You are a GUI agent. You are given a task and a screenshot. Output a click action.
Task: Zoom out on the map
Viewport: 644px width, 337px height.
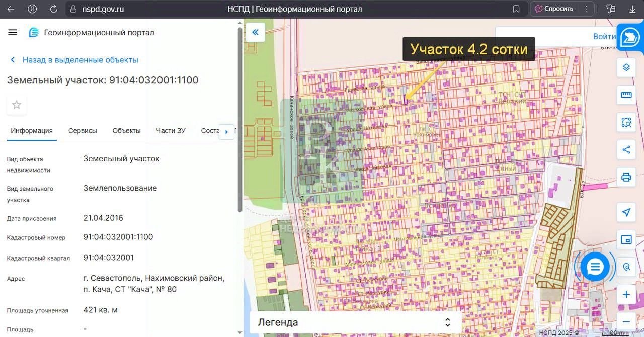[x=626, y=321]
